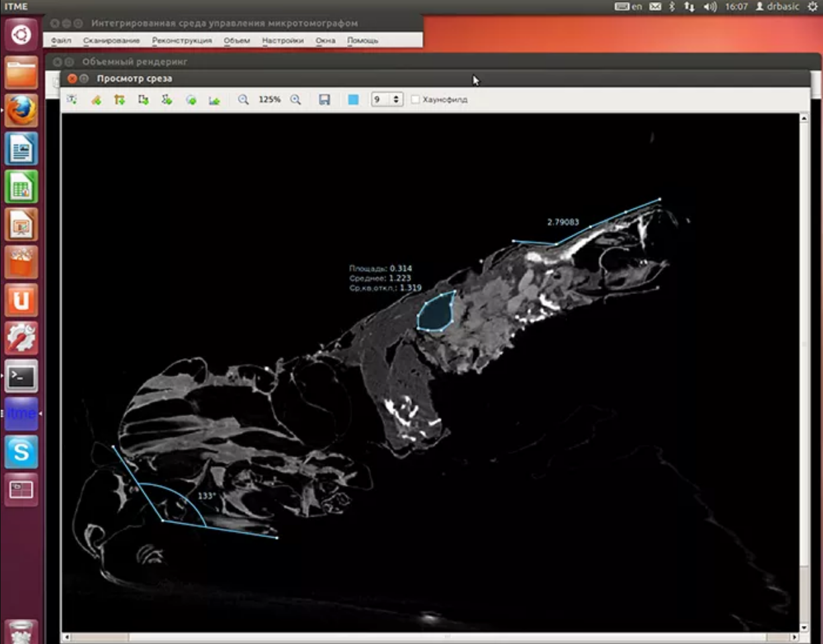
Task: Enable the Хаунсфилд checkbox
Action: click(416, 99)
